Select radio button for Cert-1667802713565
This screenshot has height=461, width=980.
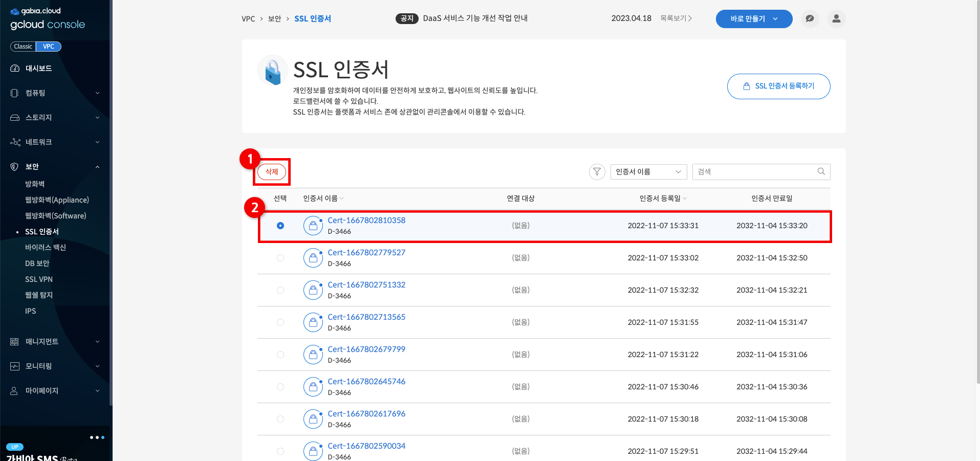[280, 322]
